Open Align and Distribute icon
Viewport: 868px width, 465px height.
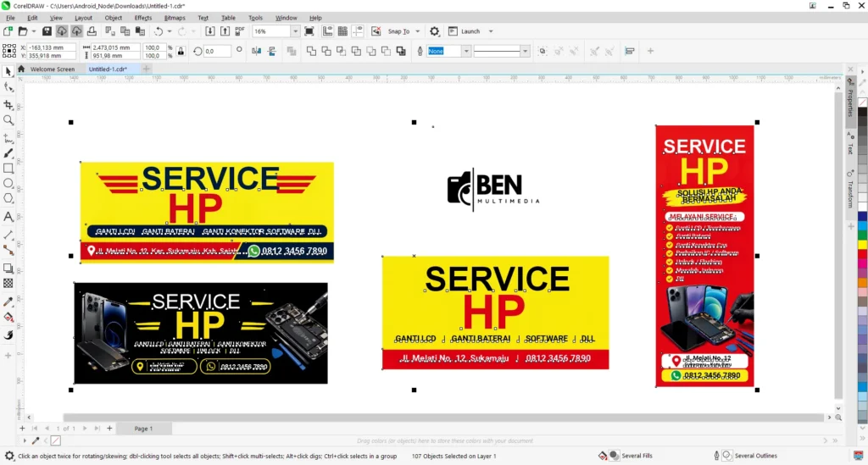click(630, 51)
